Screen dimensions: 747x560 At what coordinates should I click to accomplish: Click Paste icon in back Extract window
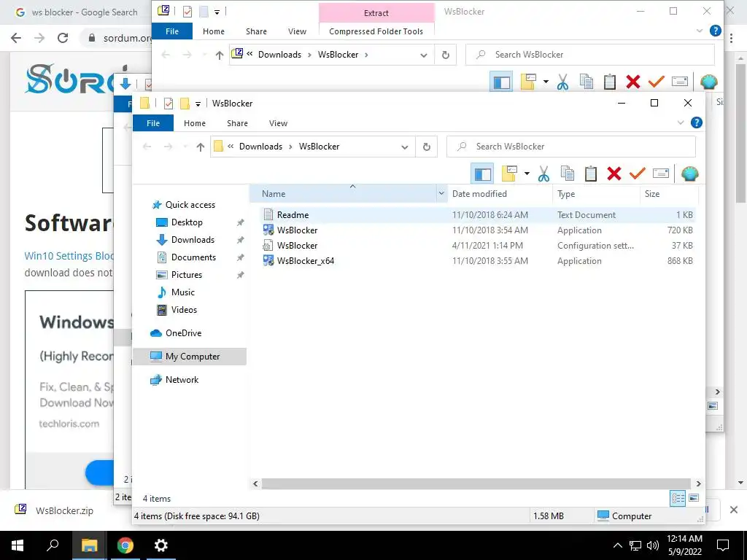coord(610,82)
